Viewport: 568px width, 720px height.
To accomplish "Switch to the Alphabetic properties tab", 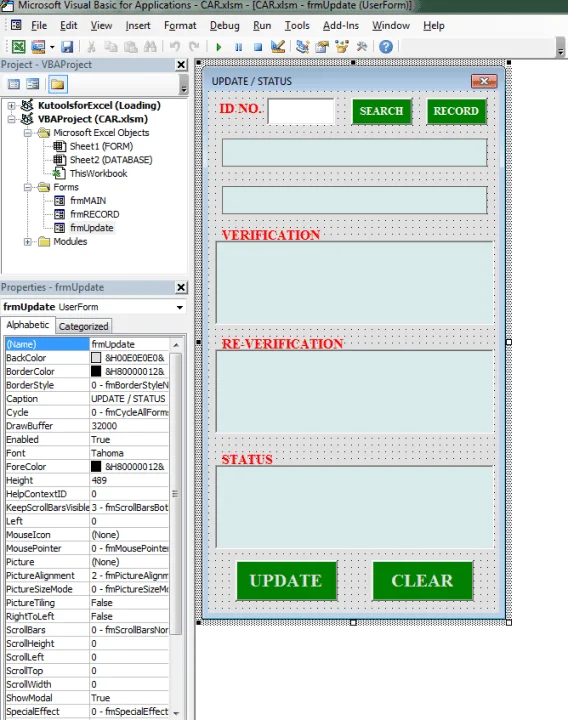I will (x=28, y=325).
